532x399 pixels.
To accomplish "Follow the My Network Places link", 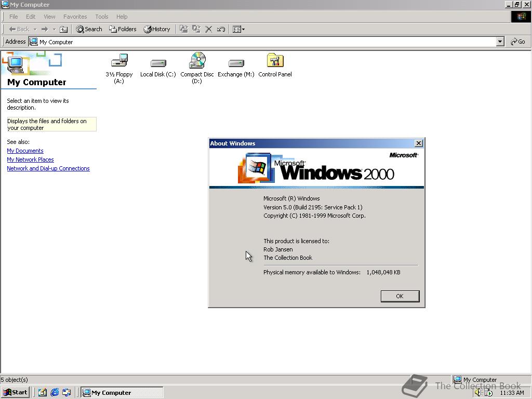I will tap(30, 159).
